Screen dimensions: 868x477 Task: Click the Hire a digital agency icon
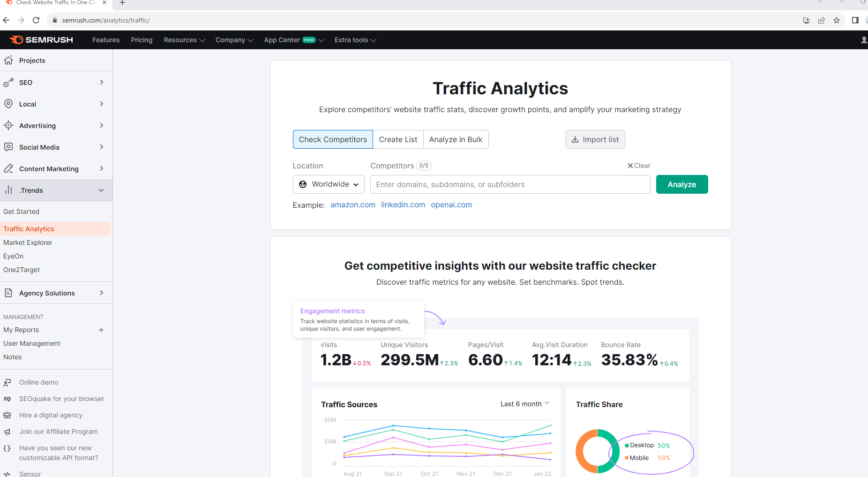[x=7, y=415]
